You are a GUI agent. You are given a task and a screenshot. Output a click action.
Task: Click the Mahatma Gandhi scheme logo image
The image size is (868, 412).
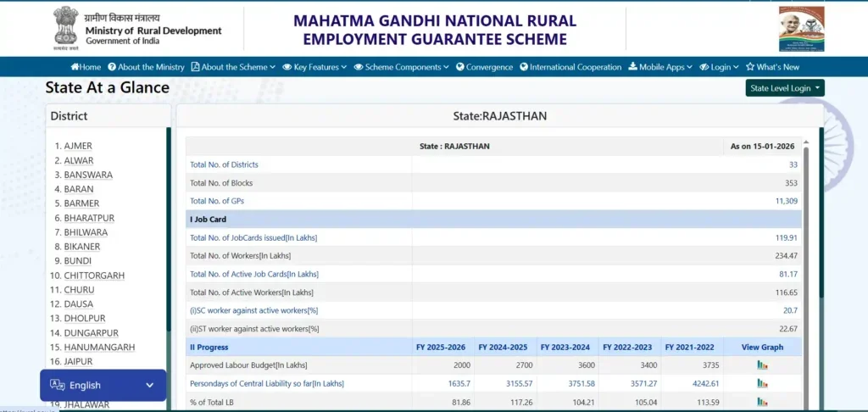click(x=802, y=29)
